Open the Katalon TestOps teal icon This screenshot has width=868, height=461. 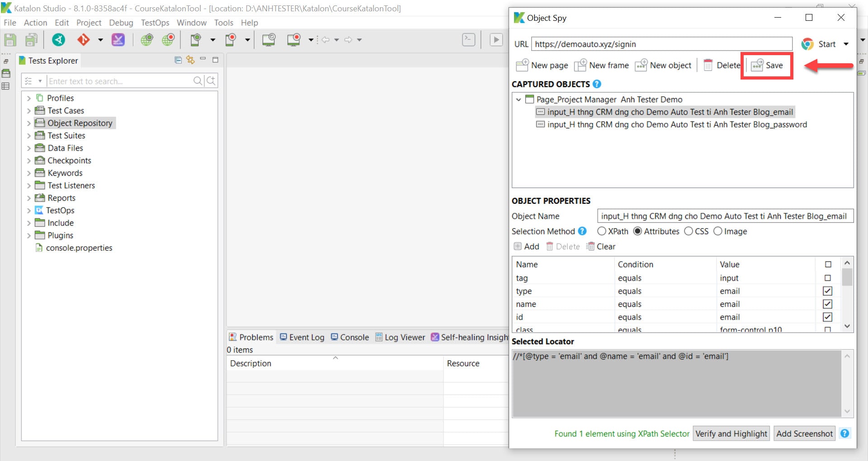[58, 40]
